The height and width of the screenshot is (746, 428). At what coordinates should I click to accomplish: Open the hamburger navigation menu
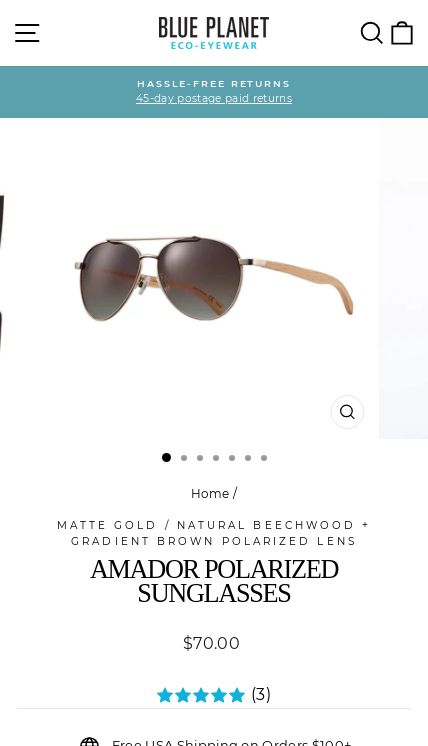27,33
